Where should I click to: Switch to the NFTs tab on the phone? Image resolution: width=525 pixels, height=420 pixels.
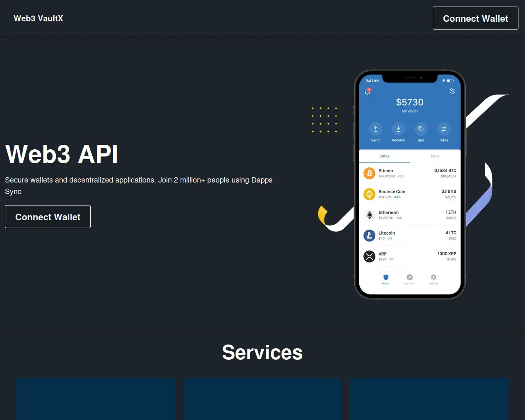tap(435, 156)
